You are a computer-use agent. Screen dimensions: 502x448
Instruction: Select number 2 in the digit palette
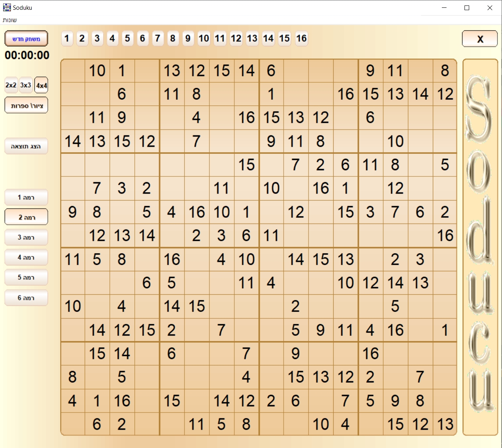pyautogui.click(x=82, y=39)
